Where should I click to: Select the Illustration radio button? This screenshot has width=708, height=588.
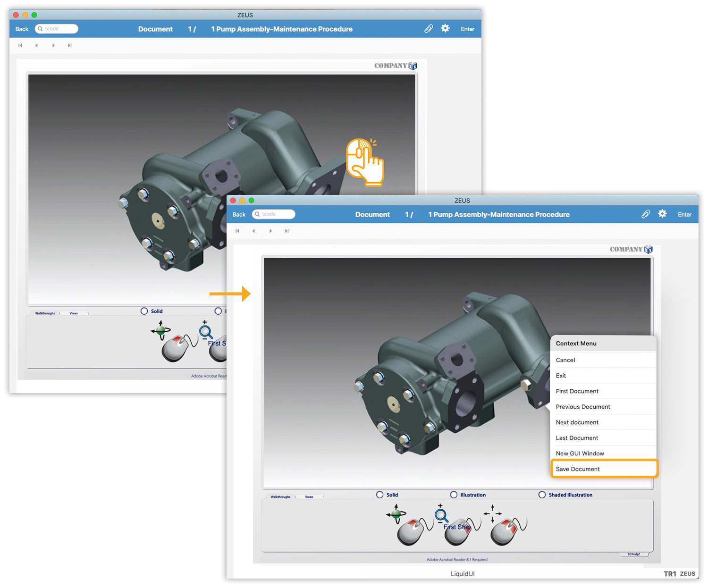point(454,495)
